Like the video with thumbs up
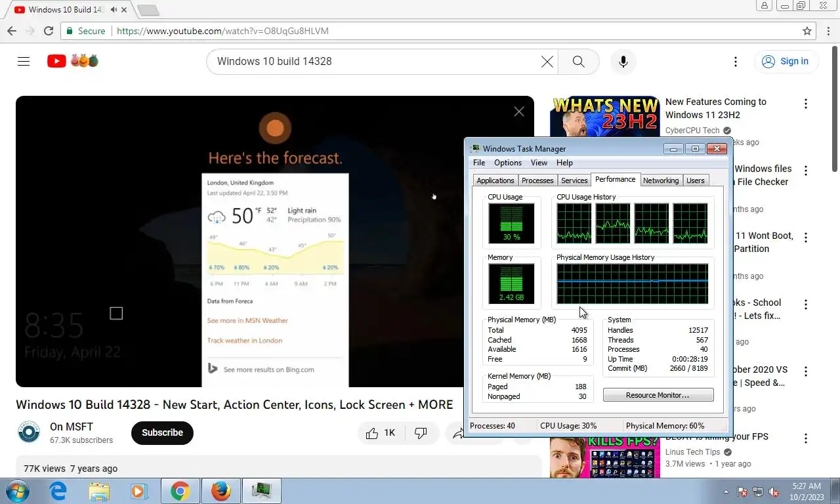Viewport: 840px width, 504px height. (x=381, y=433)
